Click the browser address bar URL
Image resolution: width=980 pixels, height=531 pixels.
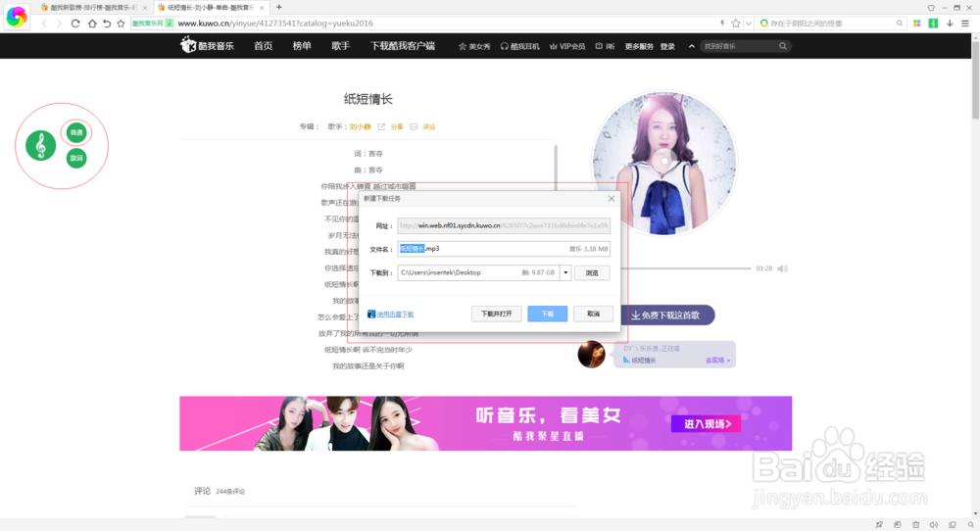(275, 24)
